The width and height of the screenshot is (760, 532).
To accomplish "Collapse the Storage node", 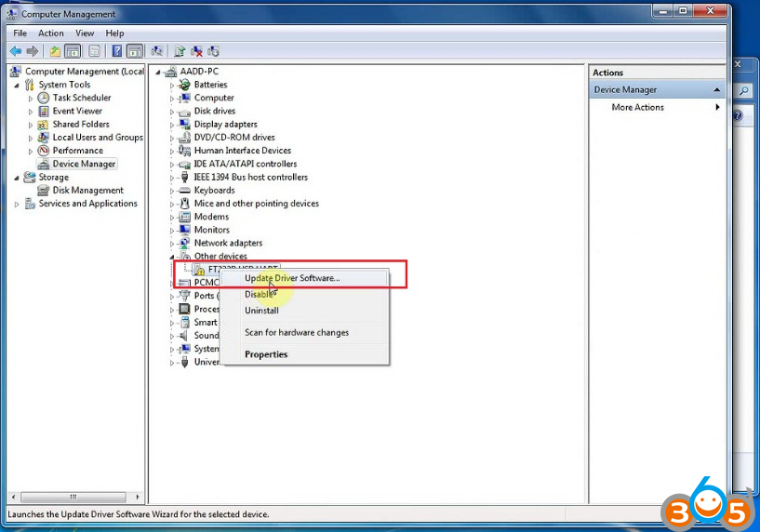I will (17, 178).
